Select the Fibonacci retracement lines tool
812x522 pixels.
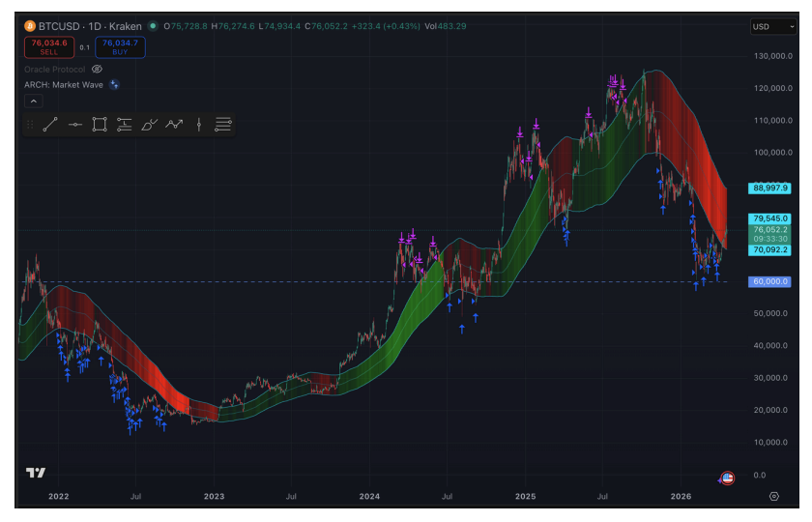pos(223,125)
